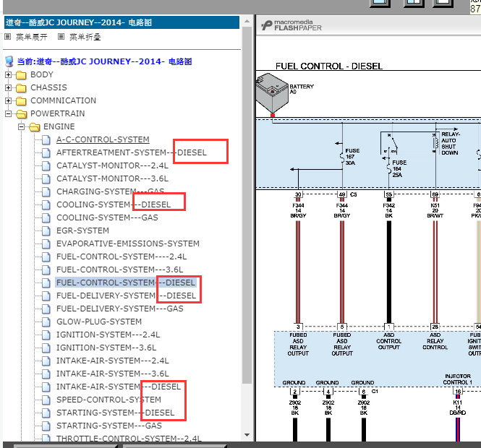Expand the CHASSIS tree node

[9, 88]
